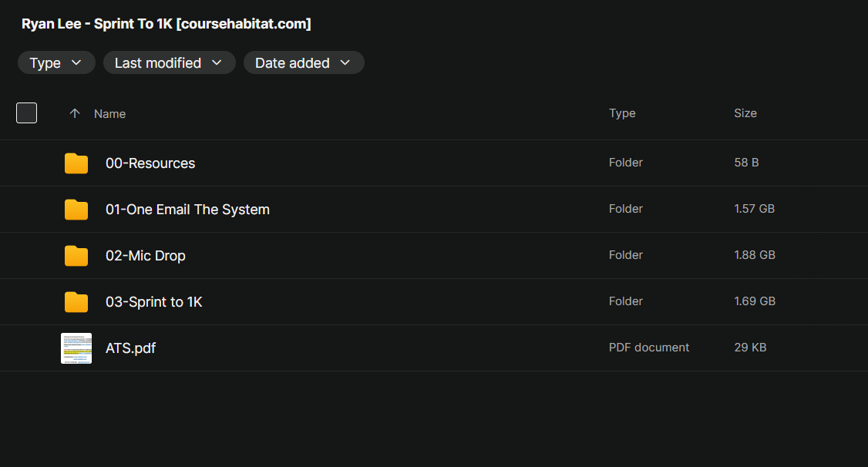Tick the select-all checkbox
Screen dimensions: 868x467
pyautogui.click(x=27, y=113)
